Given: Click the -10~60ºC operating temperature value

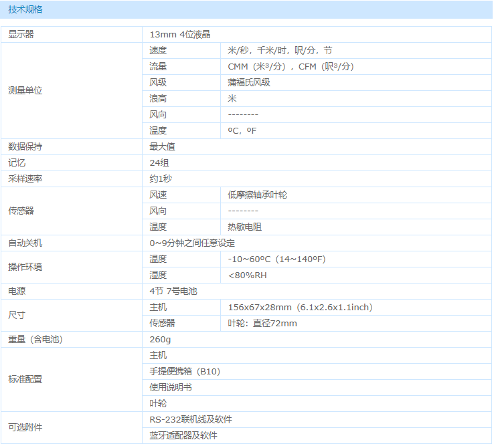Looking at the screenshot, I should click(276, 259).
